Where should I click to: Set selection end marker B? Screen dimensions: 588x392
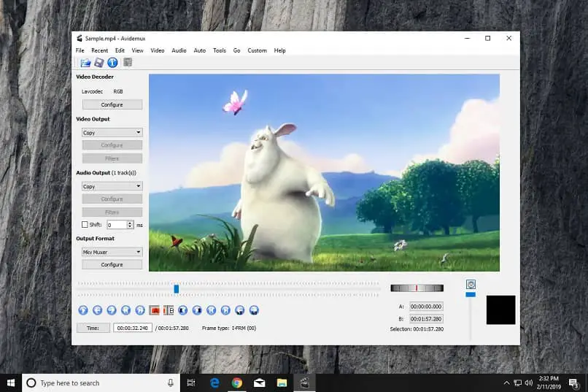click(x=169, y=310)
